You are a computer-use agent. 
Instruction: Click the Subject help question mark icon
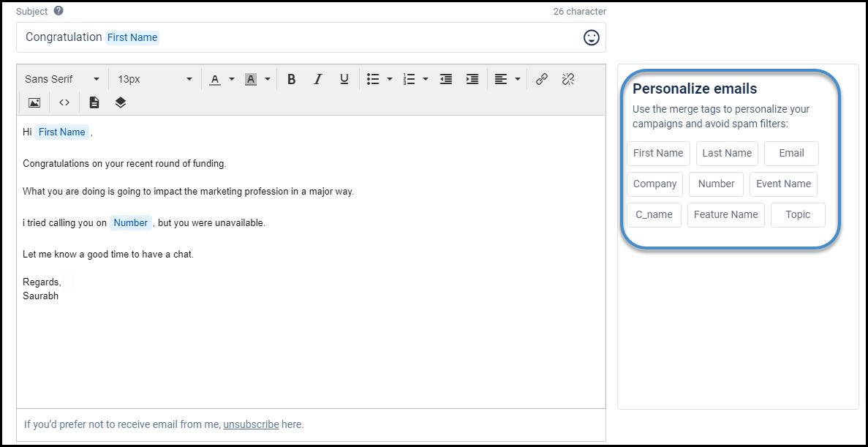tap(57, 11)
